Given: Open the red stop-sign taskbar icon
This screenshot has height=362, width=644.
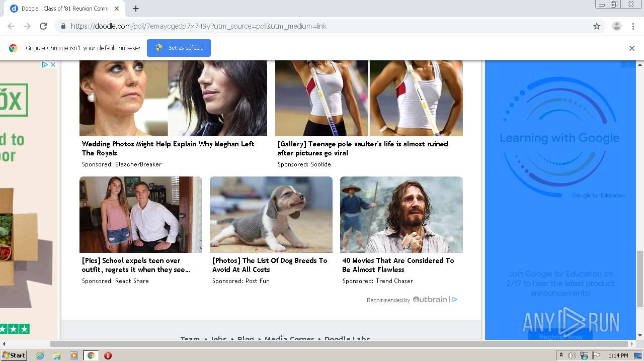Looking at the screenshot, I should (108, 355).
